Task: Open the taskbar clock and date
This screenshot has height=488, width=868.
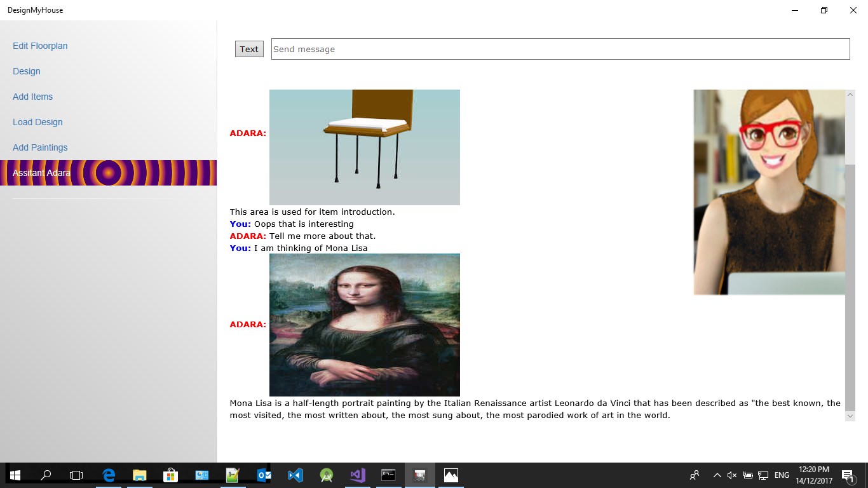Action: (814, 475)
